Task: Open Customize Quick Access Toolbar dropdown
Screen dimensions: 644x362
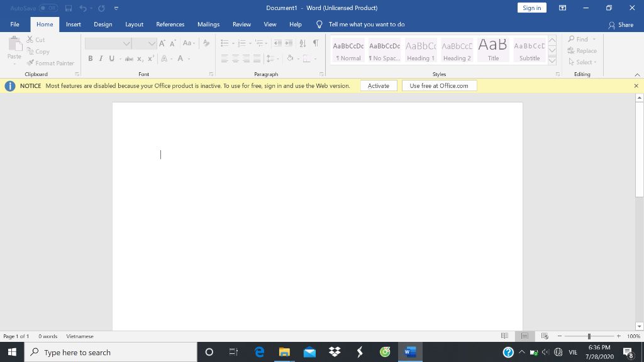Action: (x=116, y=8)
